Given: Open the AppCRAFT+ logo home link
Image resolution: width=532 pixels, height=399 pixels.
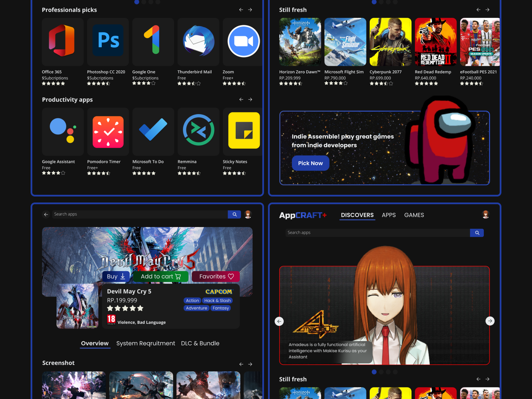Looking at the screenshot, I should (303, 215).
